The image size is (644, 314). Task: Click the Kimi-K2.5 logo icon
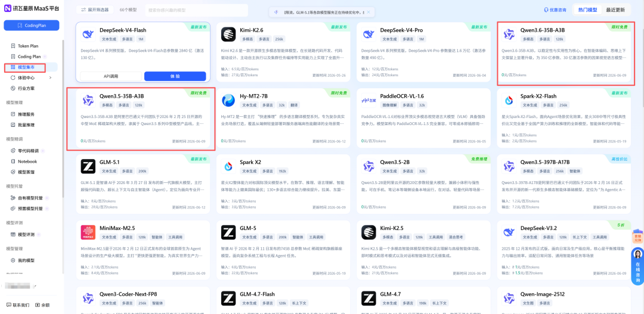(x=369, y=232)
